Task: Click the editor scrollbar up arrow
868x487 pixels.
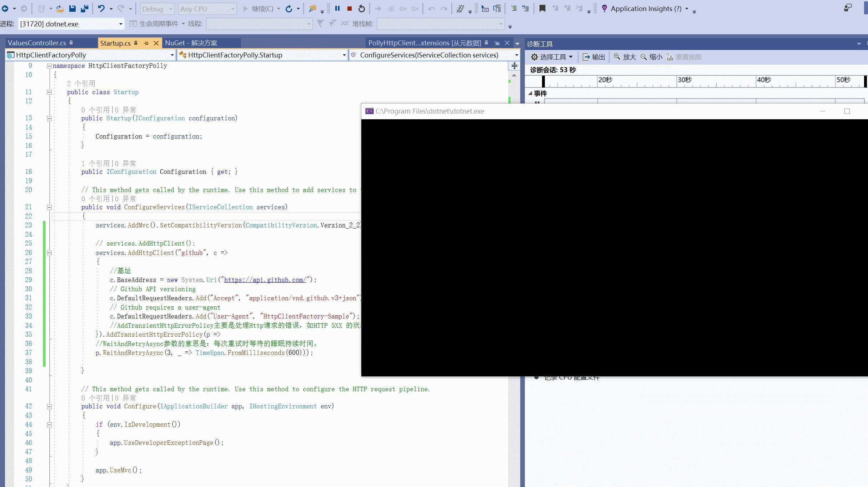Action: tap(514, 75)
